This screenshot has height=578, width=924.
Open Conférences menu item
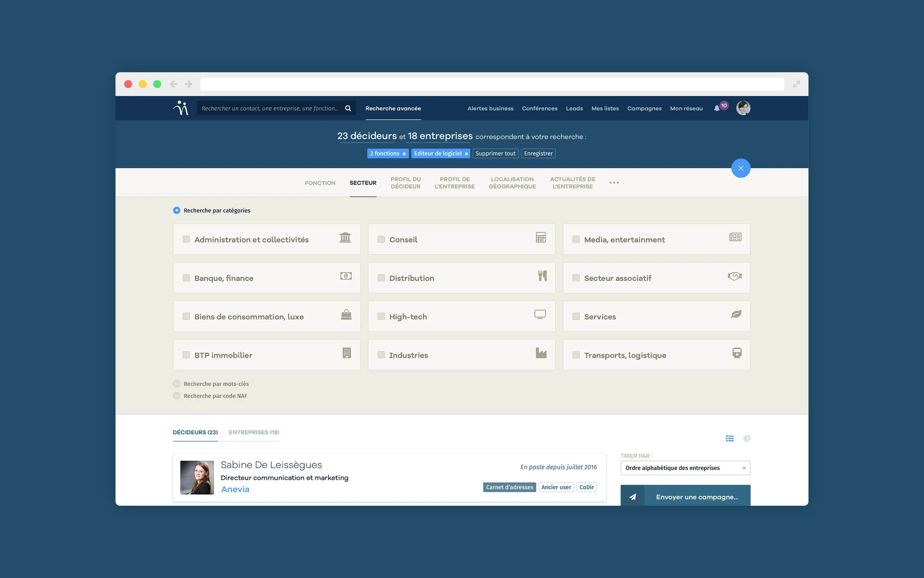539,109
